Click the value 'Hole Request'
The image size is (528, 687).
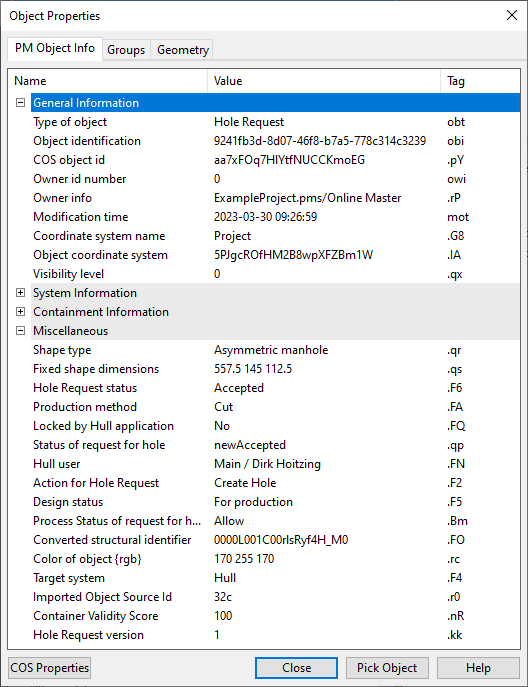coord(249,122)
